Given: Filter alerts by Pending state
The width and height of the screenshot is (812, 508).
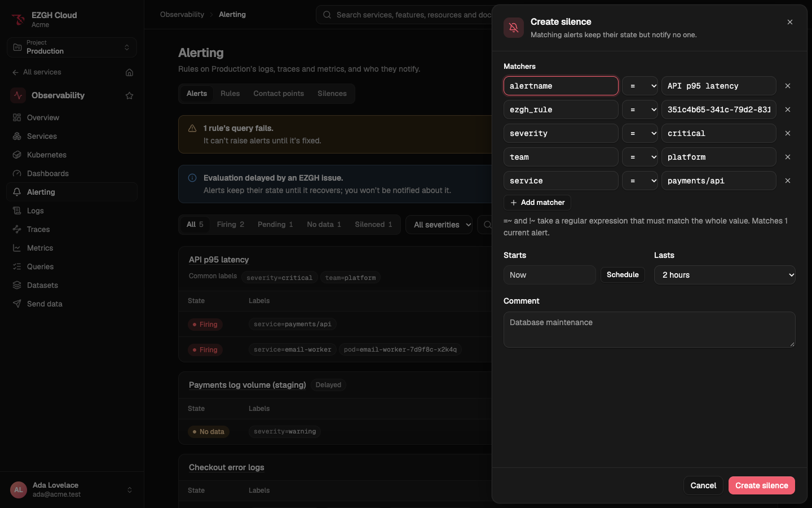Looking at the screenshot, I should coord(275,225).
